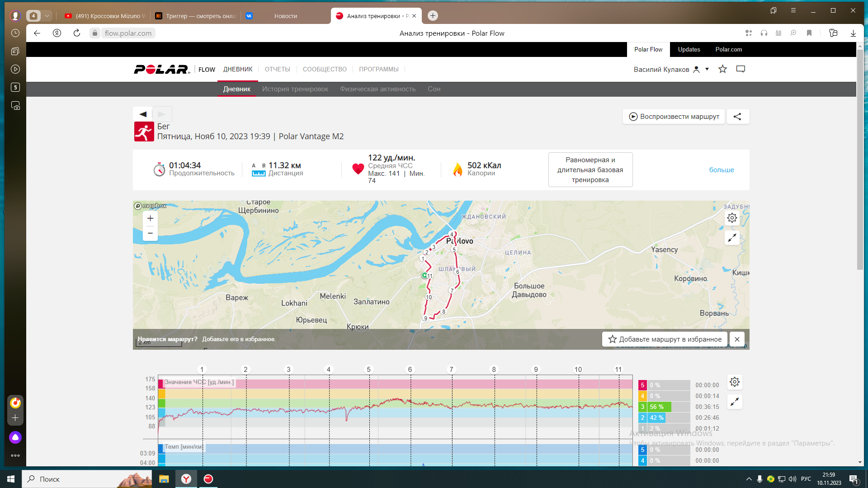The width and height of the screenshot is (868, 488).
Task: Open the Сообщество menu item
Action: pyautogui.click(x=325, y=69)
